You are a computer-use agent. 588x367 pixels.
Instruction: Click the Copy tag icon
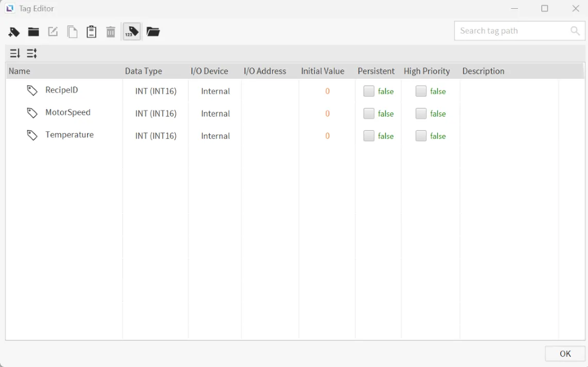73,32
